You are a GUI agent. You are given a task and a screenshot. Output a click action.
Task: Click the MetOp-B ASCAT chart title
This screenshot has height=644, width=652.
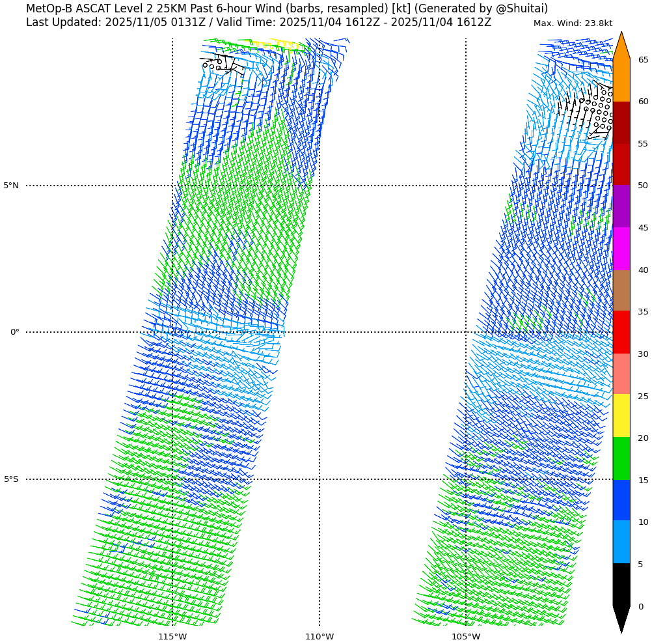click(x=286, y=8)
